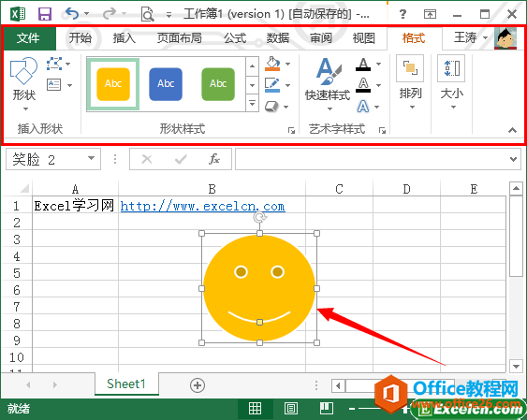
Task: Switch to Page Break Preview in status bar
Action: point(327,408)
